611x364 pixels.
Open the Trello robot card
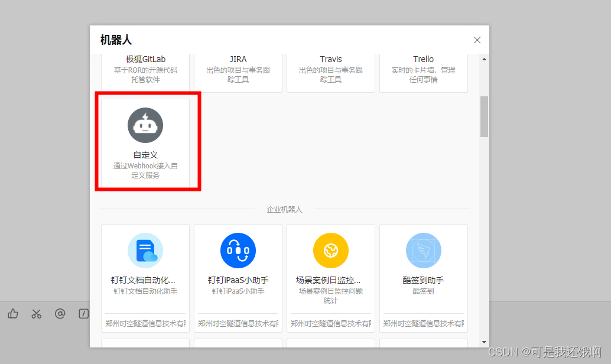coord(424,73)
